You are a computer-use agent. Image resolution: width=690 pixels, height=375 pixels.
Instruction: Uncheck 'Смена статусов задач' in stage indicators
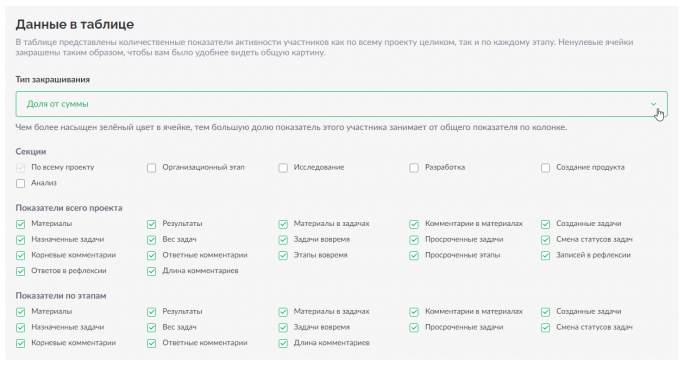(546, 328)
